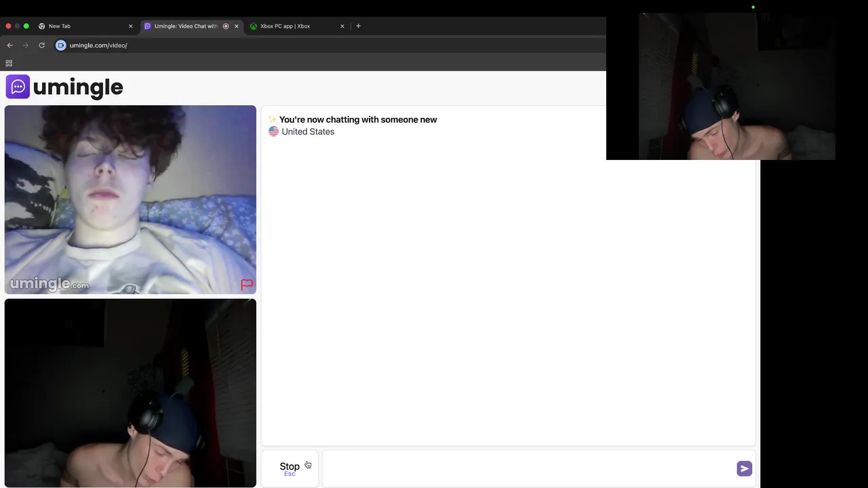This screenshot has height=488, width=868.
Task: Click the stranger's video feed
Action: [x=130, y=199]
